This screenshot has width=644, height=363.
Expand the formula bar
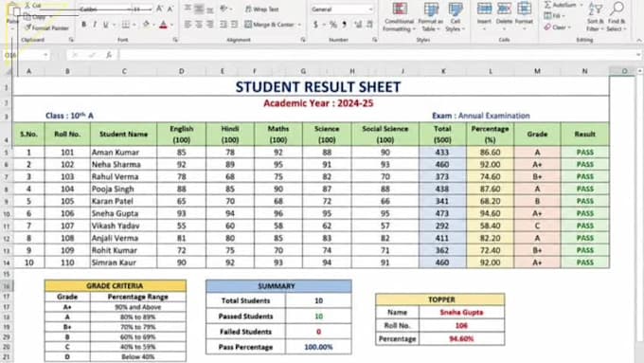tap(638, 55)
